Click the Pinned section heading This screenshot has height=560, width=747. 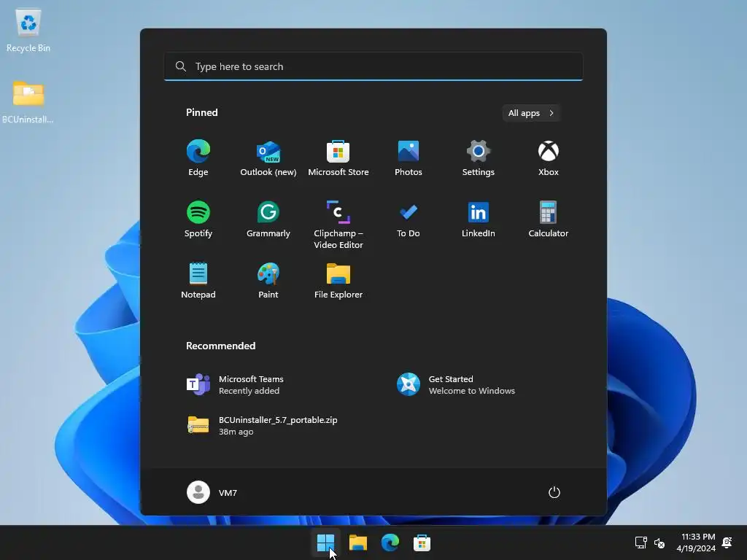202,112
